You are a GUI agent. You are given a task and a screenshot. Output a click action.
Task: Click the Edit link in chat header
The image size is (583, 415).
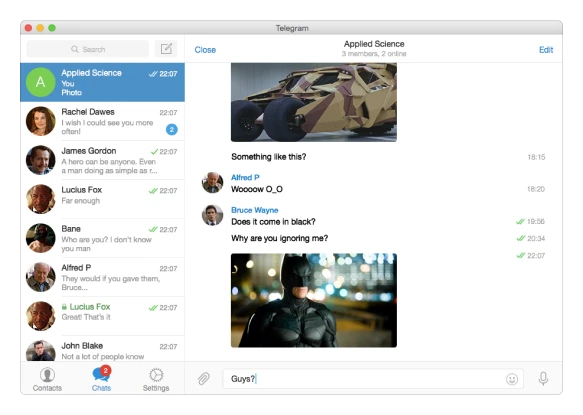[x=546, y=50]
